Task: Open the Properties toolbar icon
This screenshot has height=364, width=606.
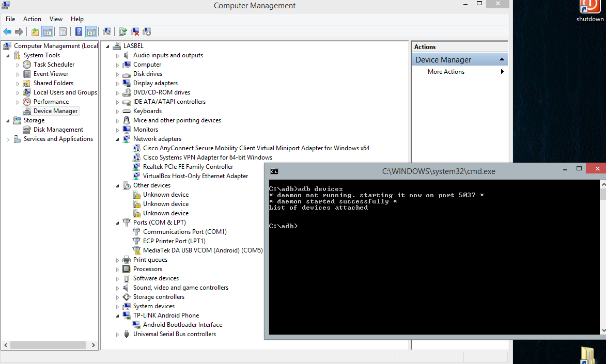Action: click(63, 32)
